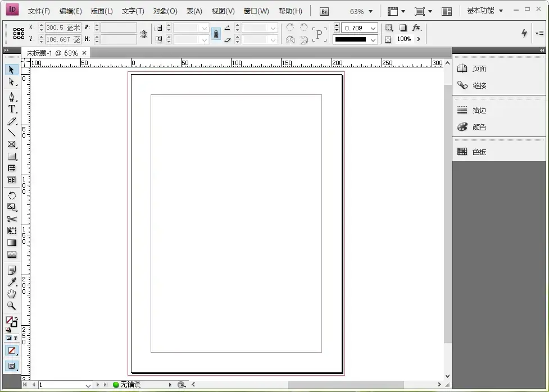
Task: Select the Scale tool
Action: (12, 207)
